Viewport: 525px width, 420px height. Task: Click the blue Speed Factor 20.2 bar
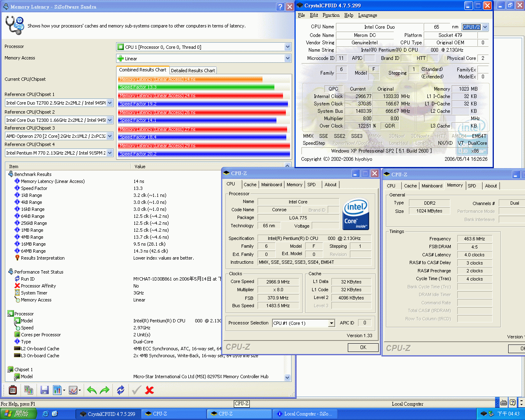click(x=204, y=154)
